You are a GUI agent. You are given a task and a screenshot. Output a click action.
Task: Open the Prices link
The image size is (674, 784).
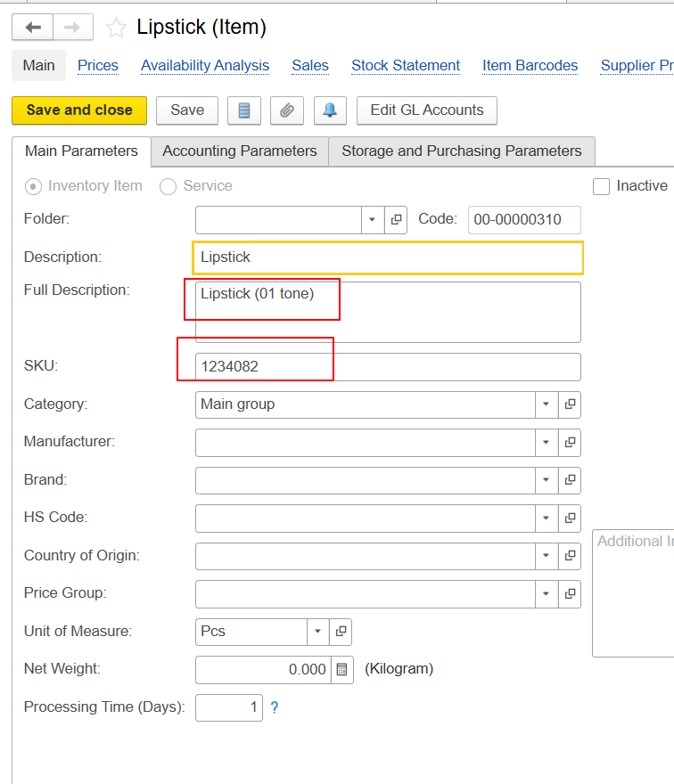(x=98, y=66)
